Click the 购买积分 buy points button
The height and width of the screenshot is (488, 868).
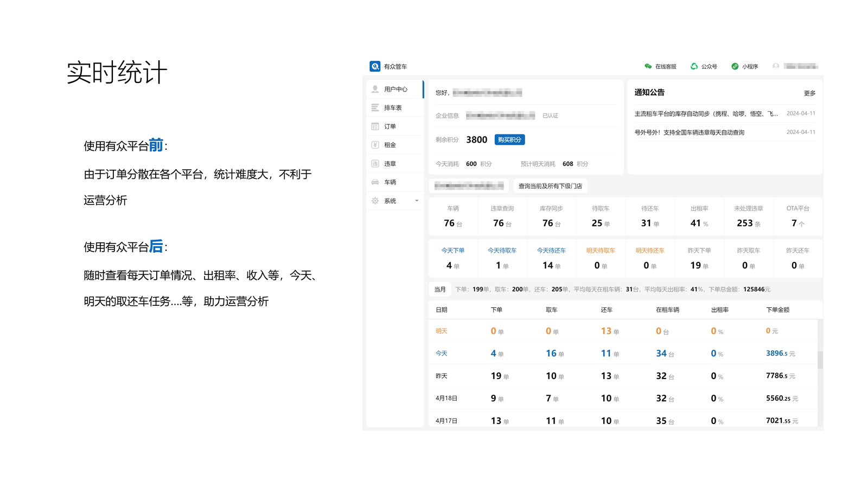[x=509, y=139]
